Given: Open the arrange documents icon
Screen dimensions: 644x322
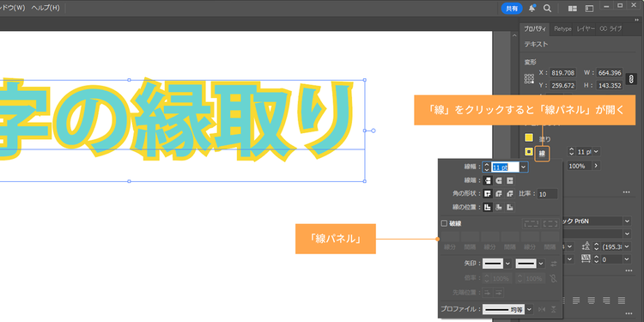Looking at the screenshot, I should pyautogui.click(x=573, y=9).
